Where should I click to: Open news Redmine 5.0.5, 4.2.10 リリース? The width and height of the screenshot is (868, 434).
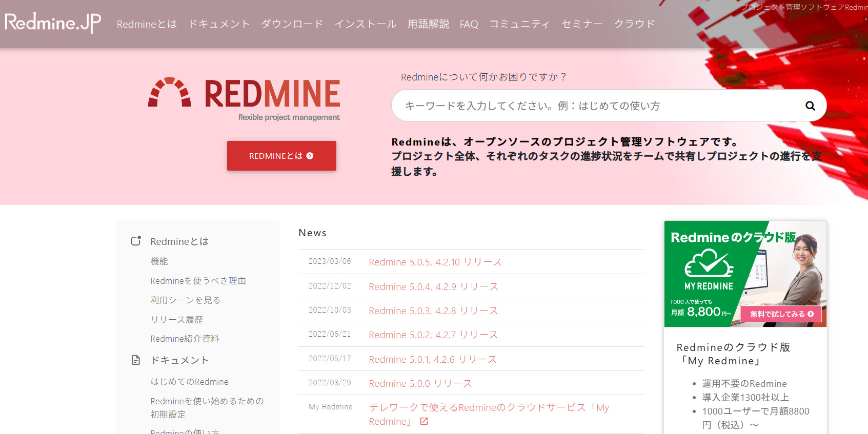(435, 262)
